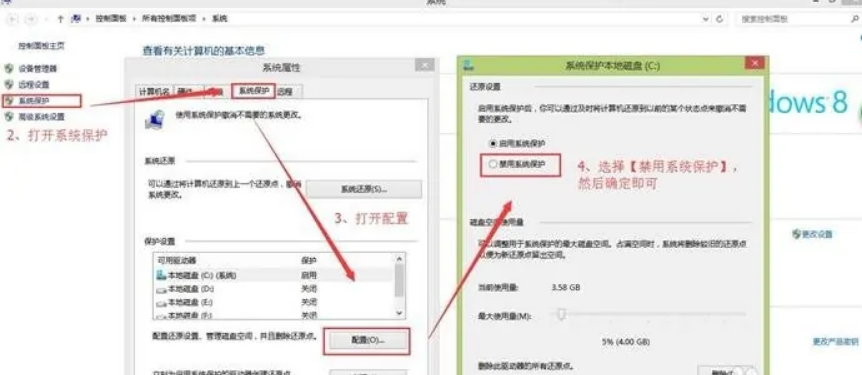The image size is (862, 375).
Task: Click the shield icon next to 远程设置
Action: pyautogui.click(x=9, y=85)
